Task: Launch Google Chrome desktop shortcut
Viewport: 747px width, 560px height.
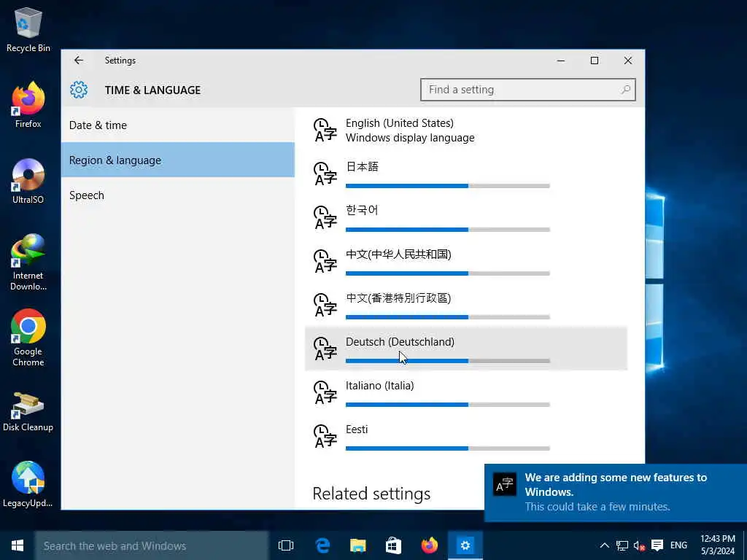Action: click(x=28, y=338)
